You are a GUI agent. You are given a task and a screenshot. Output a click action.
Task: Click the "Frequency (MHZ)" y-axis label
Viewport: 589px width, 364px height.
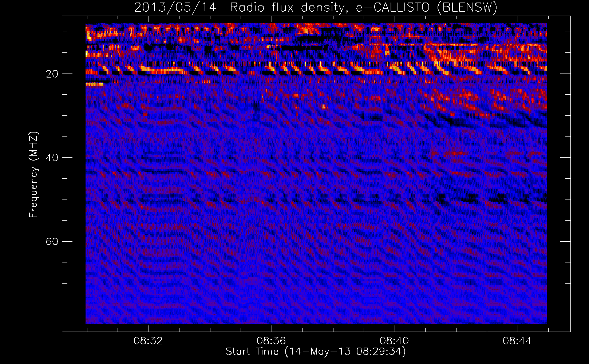33,175
